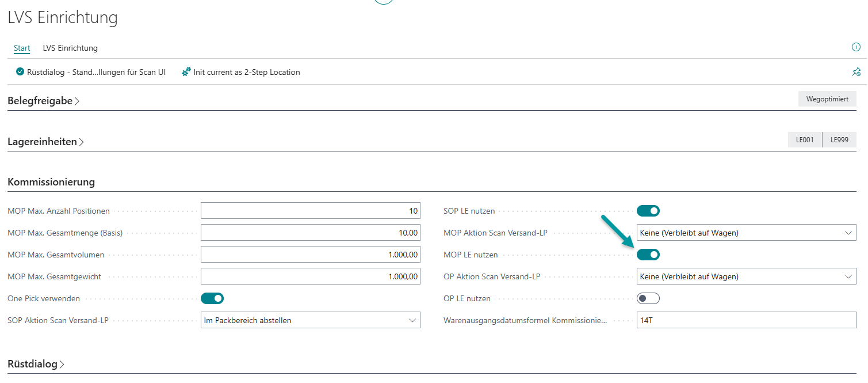Edit MOP Max. Gesamtmenge (Basis) field
This screenshot has width=868, height=383.
[x=311, y=233]
